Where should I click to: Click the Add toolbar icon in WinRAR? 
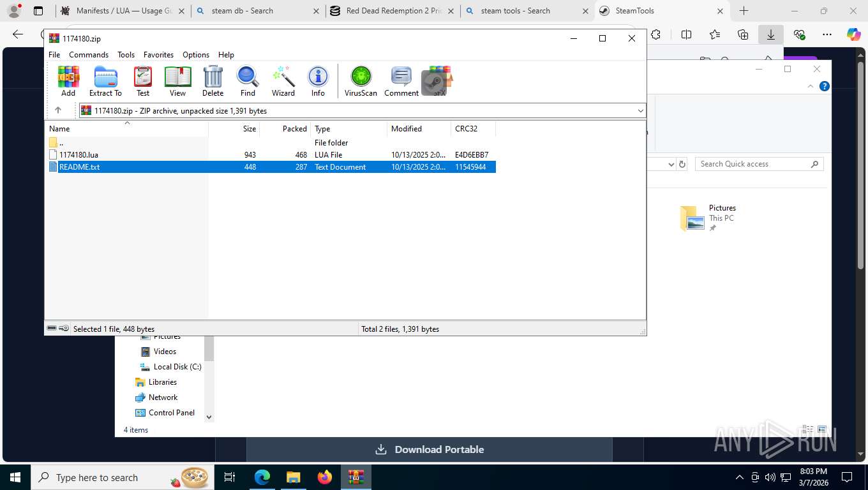point(68,81)
